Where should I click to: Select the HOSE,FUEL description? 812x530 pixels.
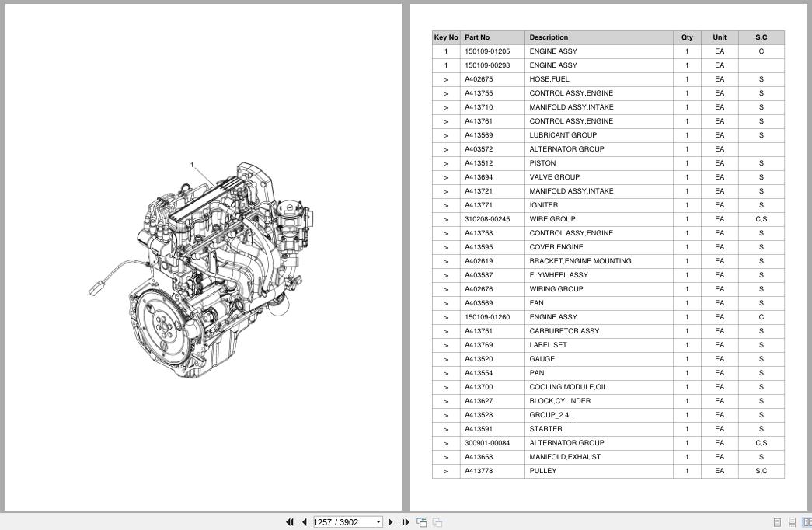click(x=549, y=79)
